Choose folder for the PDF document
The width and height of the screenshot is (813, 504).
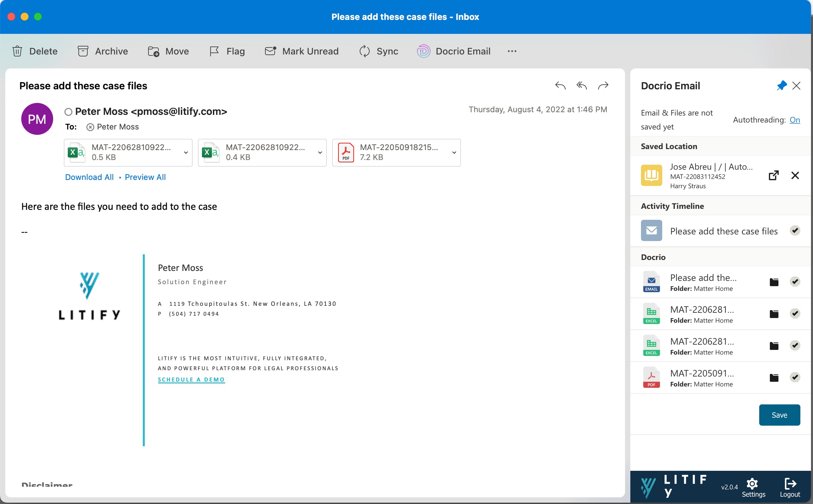click(774, 377)
